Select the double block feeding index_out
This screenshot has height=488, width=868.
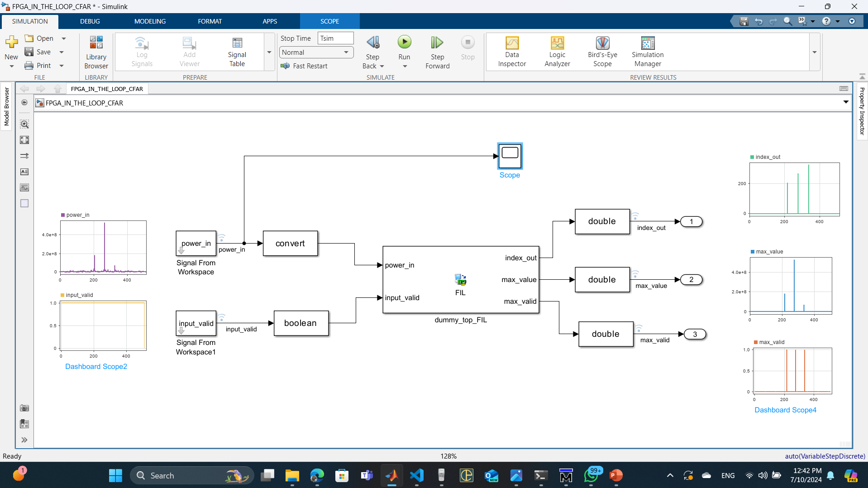602,221
